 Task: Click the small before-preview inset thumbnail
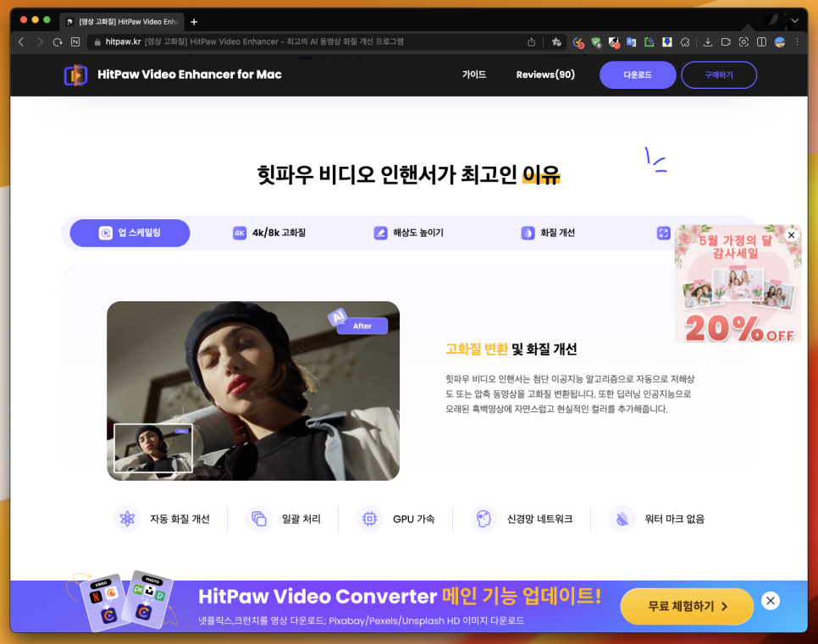tap(153, 448)
